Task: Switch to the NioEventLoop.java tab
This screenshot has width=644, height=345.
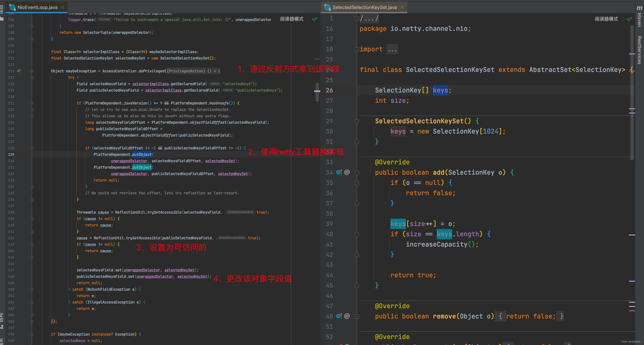Action: 37,7
